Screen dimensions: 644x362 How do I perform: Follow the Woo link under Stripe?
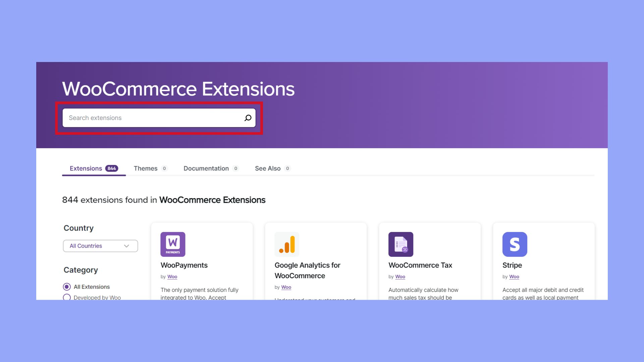pyautogui.click(x=514, y=277)
